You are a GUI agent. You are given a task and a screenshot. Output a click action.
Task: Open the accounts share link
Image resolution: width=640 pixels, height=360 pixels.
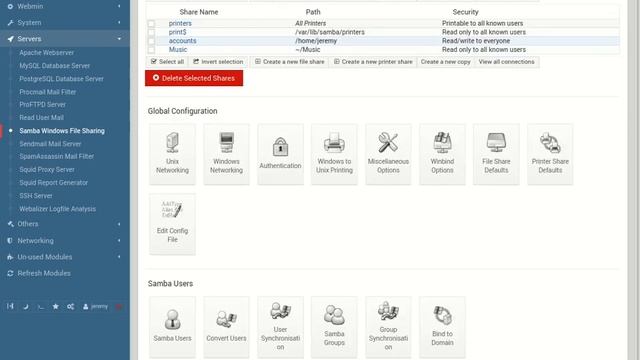click(x=182, y=41)
